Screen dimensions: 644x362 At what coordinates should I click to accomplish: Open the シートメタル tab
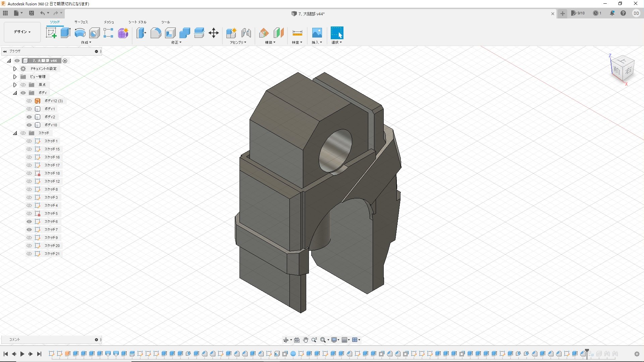pyautogui.click(x=137, y=22)
